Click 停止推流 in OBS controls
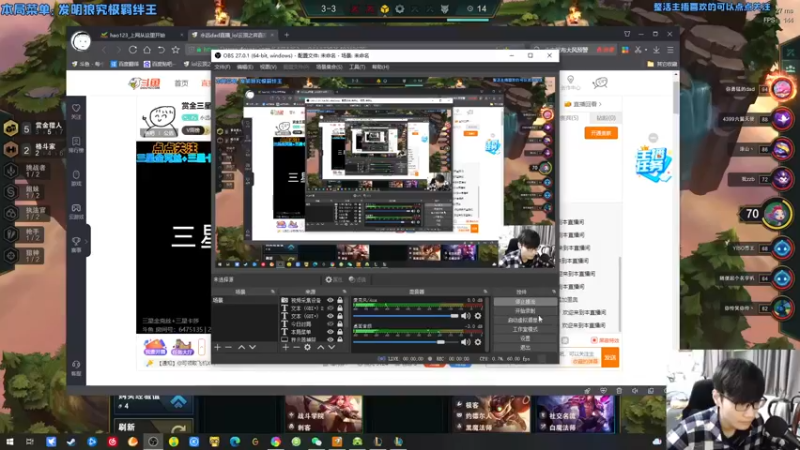The image size is (800, 450). coord(525,302)
